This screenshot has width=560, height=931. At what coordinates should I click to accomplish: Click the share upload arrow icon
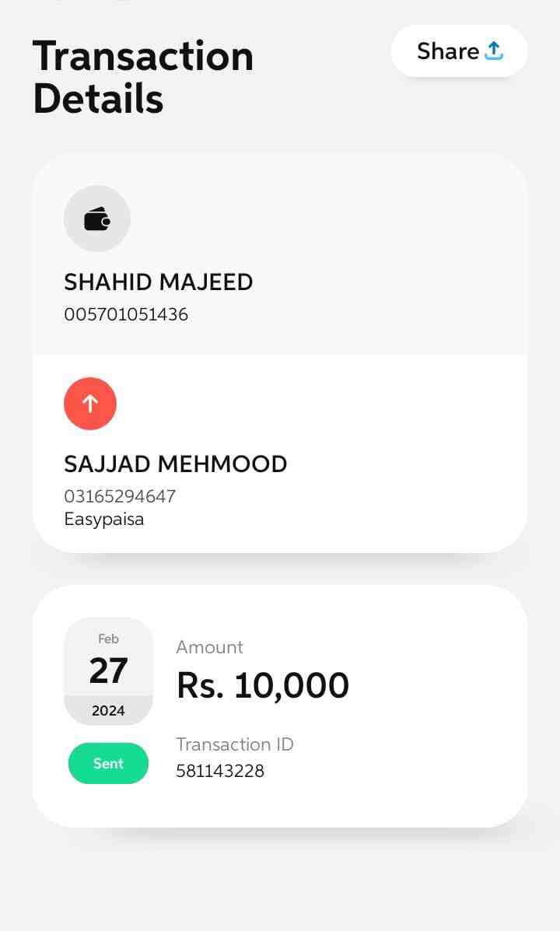(494, 51)
